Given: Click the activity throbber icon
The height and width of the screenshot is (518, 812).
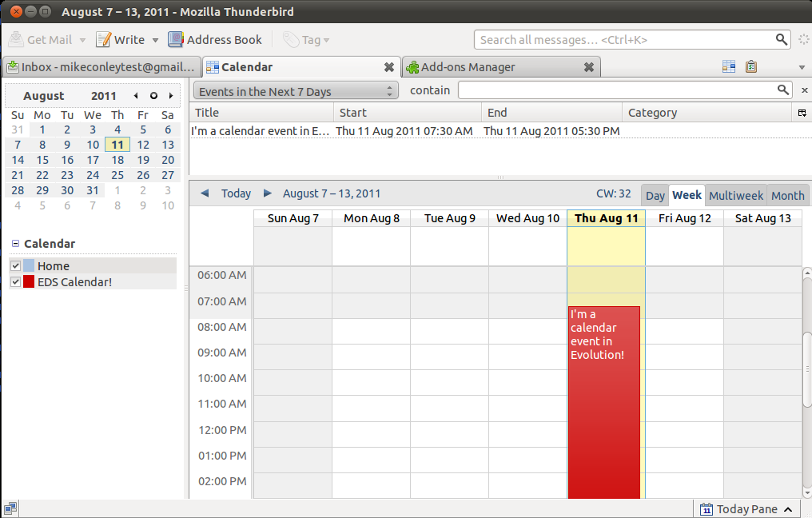Looking at the screenshot, I should pyautogui.click(x=803, y=39).
